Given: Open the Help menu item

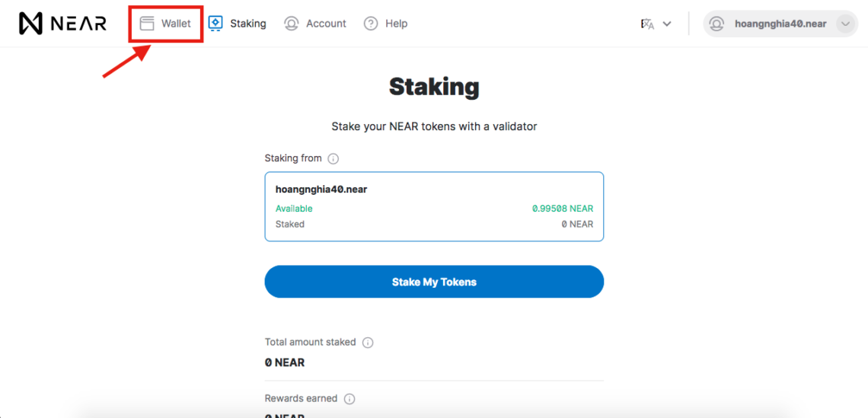Looking at the screenshot, I should pos(386,24).
